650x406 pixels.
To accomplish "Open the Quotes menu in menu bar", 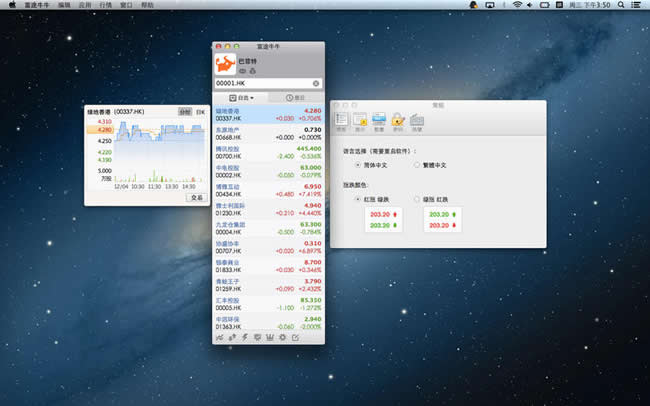I will pyautogui.click(x=106, y=5).
